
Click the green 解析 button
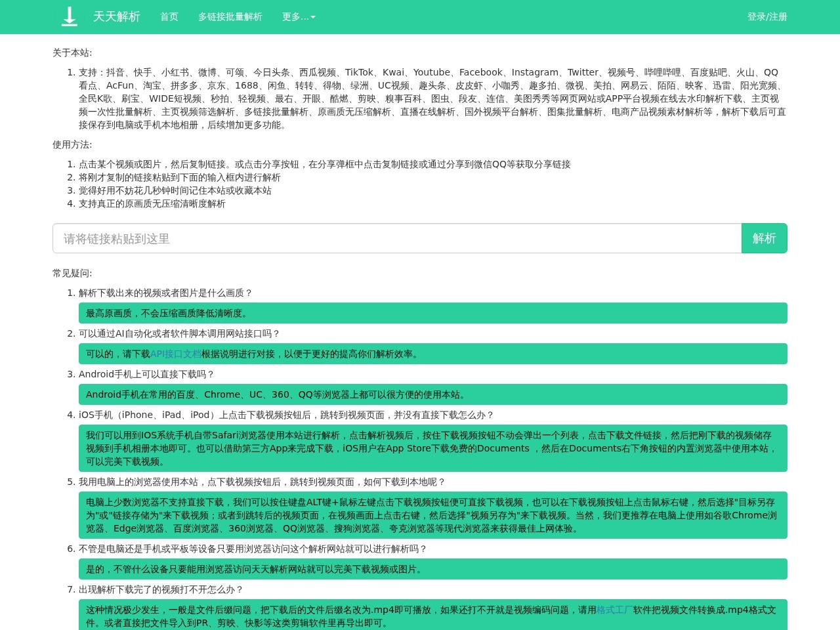coord(765,238)
